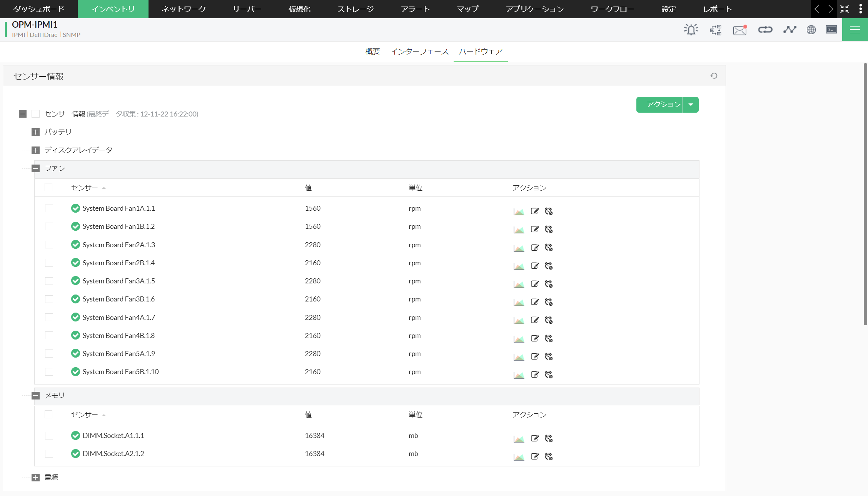
Task: Suppress alarms for DIMM.Socket.A1.1.1
Action: 549,438
